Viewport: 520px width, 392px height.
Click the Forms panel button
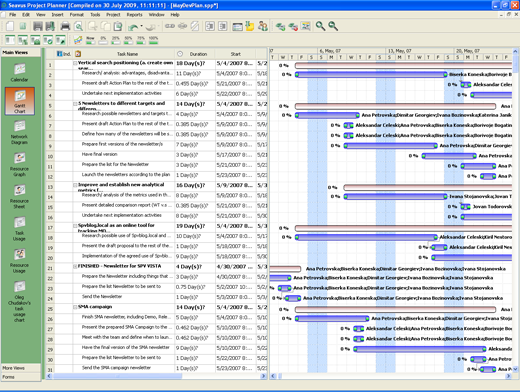click(x=21, y=377)
